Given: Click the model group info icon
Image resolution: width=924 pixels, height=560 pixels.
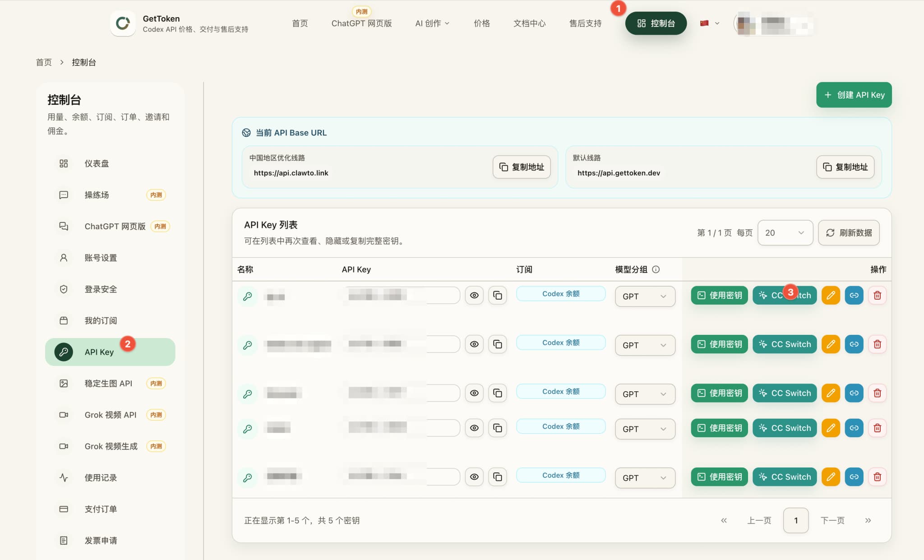Looking at the screenshot, I should pyautogui.click(x=656, y=269).
